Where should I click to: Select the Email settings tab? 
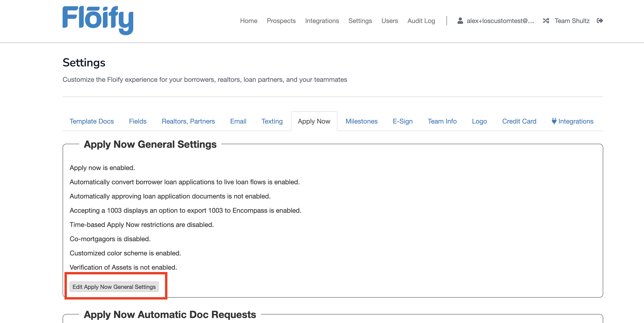(238, 121)
